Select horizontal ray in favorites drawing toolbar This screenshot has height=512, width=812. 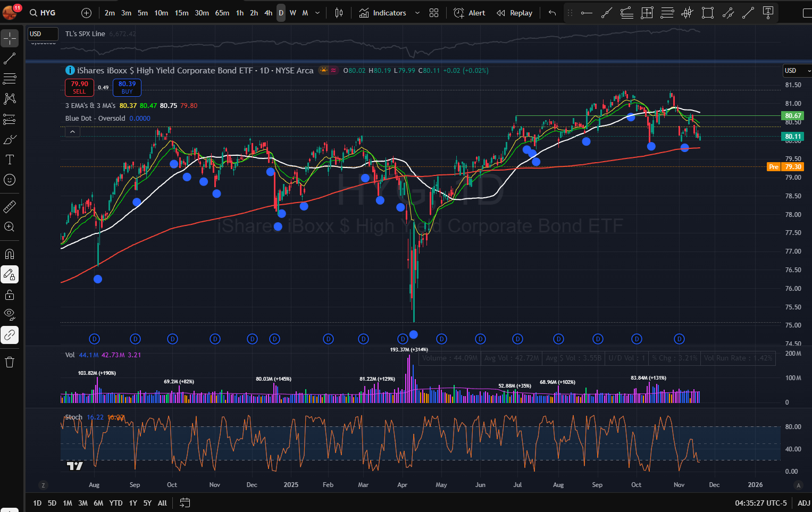point(587,13)
